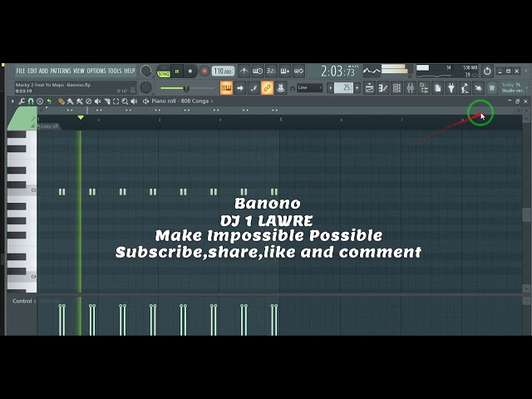Click the song position slider
The width and height of the screenshot is (532, 399).
[x=187, y=89]
